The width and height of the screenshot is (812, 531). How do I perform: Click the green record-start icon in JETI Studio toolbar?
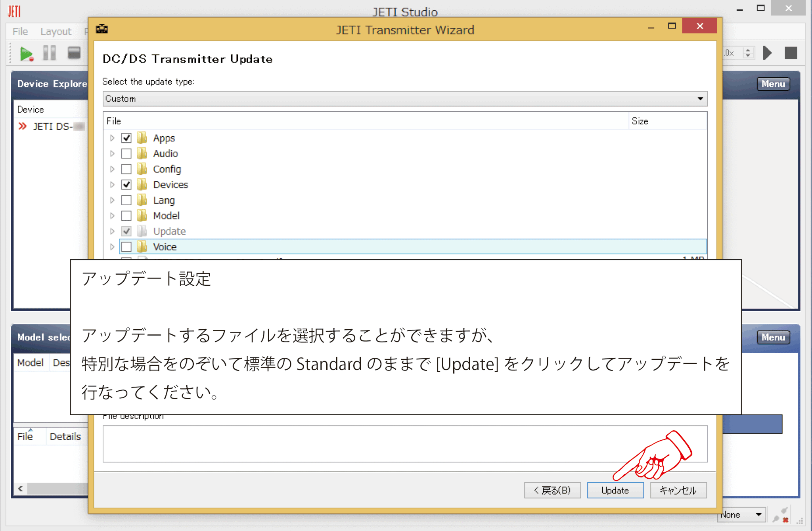point(26,53)
